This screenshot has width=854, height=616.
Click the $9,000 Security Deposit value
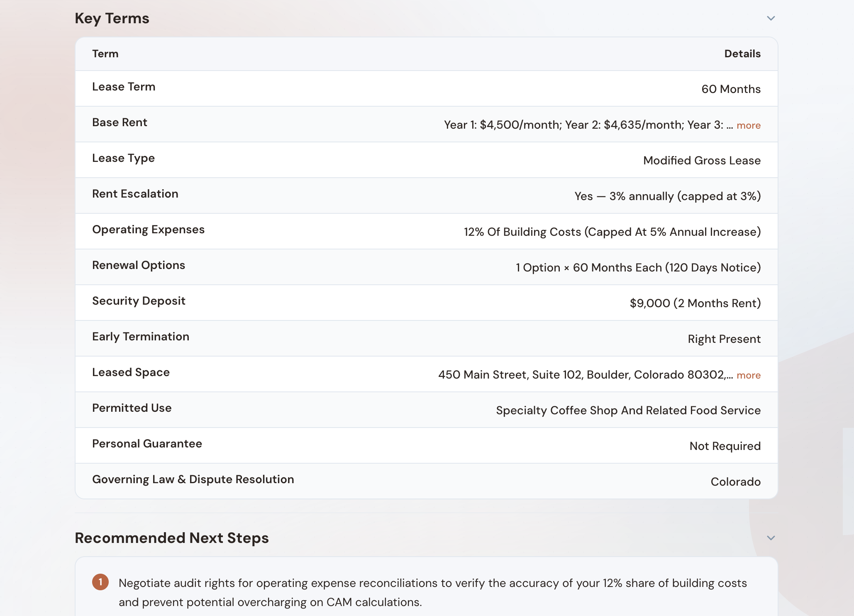point(695,303)
